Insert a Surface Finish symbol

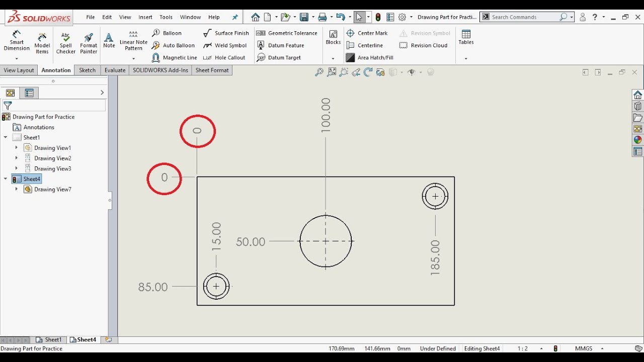(x=226, y=33)
